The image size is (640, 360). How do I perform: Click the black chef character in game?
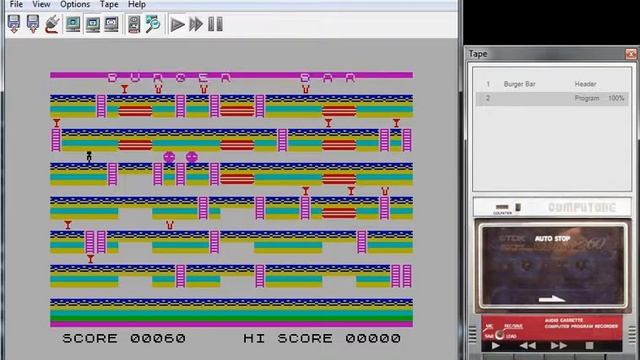[x=89, y=157]
